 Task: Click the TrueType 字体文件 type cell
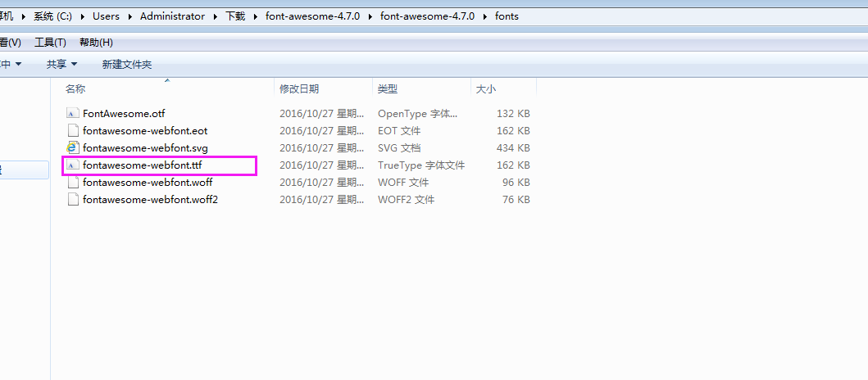tap(421, 165)
